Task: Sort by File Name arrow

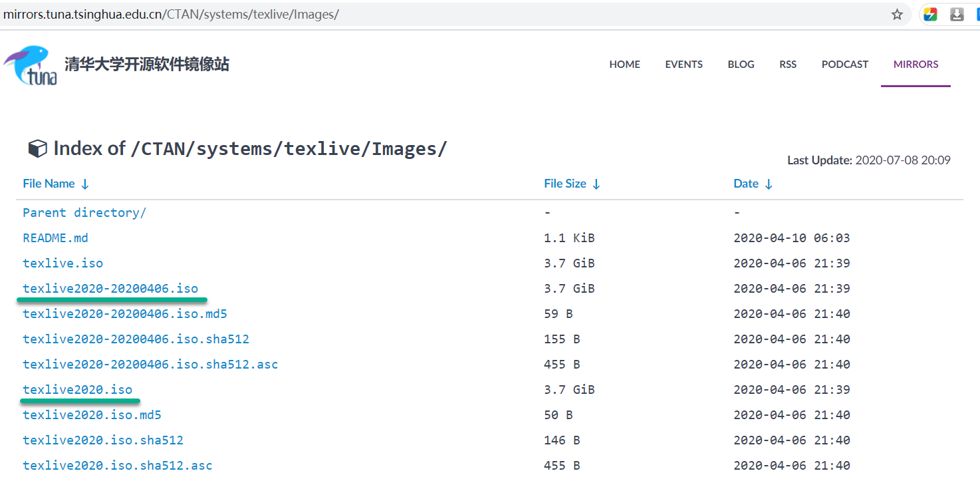Action: point(85,184)
